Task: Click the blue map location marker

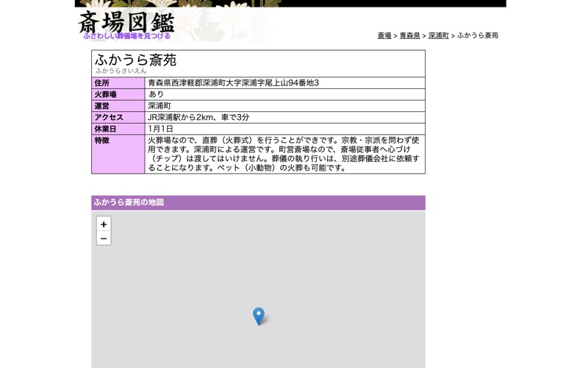Action: [x=259, y=316]
